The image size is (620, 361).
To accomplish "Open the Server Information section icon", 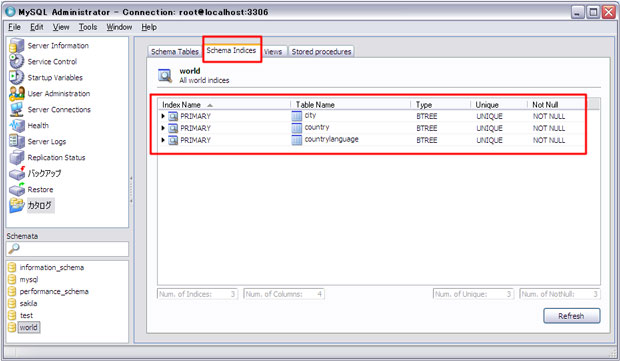I will 17,45.
